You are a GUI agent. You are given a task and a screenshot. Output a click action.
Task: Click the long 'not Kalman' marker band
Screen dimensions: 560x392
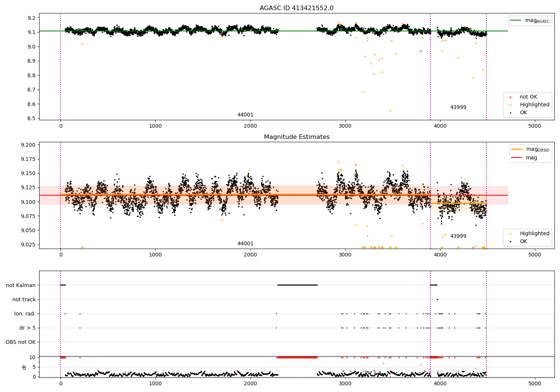pyautogui.click(x=298, y=285)
